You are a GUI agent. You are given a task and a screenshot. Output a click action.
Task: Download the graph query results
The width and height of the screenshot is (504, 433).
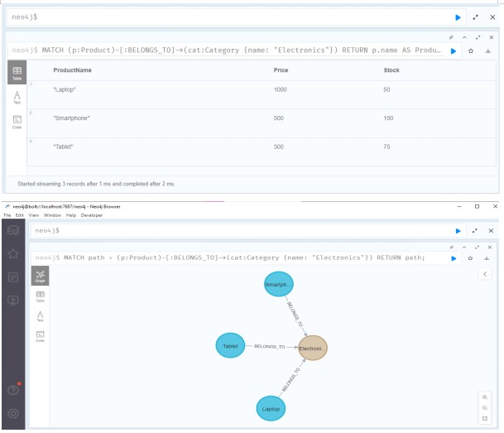coord(487,257)
